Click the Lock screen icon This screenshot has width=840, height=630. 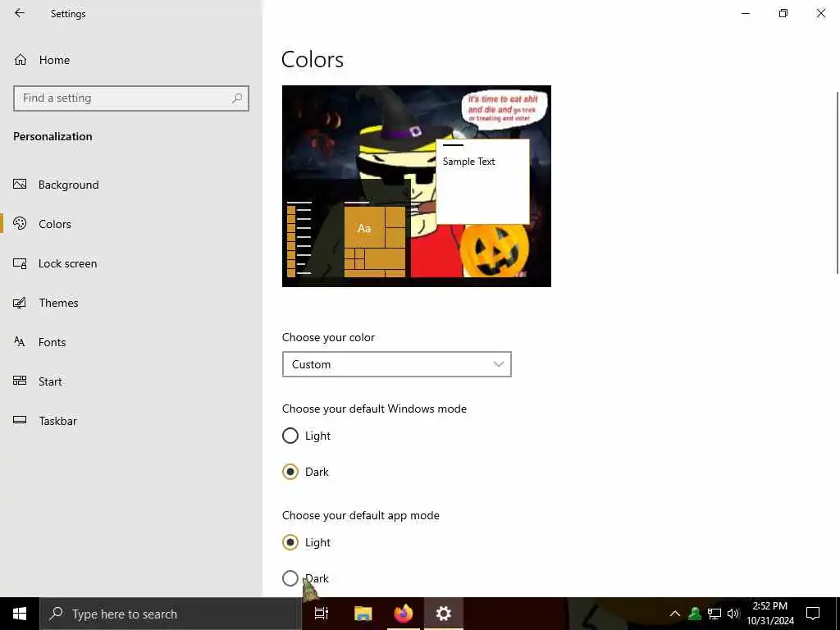tap(20, 263)
